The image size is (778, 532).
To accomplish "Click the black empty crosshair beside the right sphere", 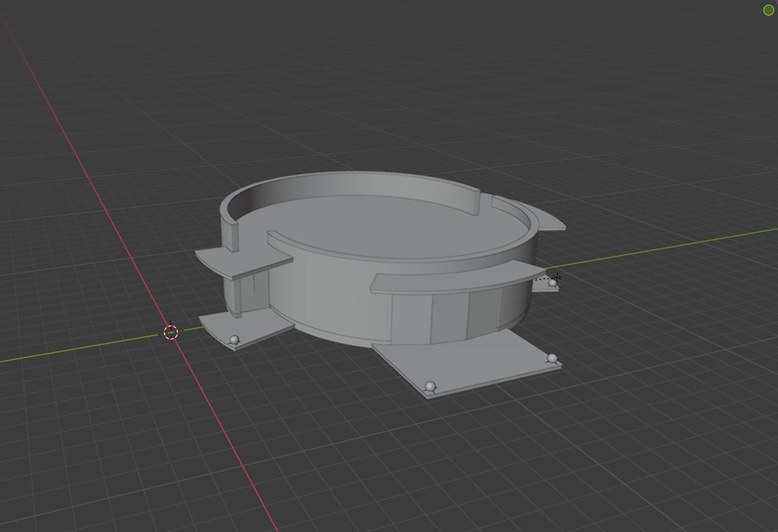I will click(x=558, y=277).
